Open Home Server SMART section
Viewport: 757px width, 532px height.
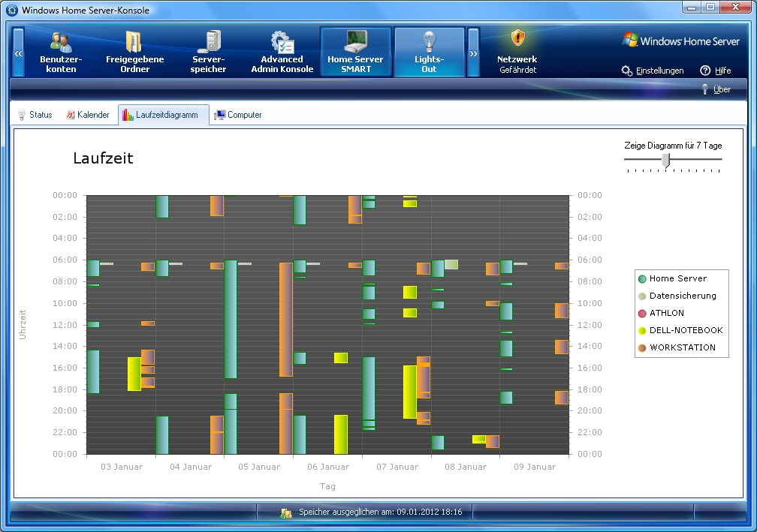355,52
